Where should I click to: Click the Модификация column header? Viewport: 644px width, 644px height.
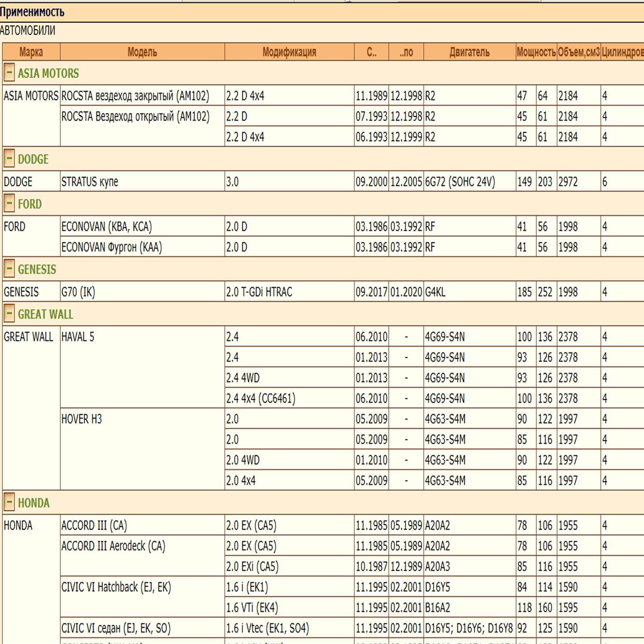289,52
